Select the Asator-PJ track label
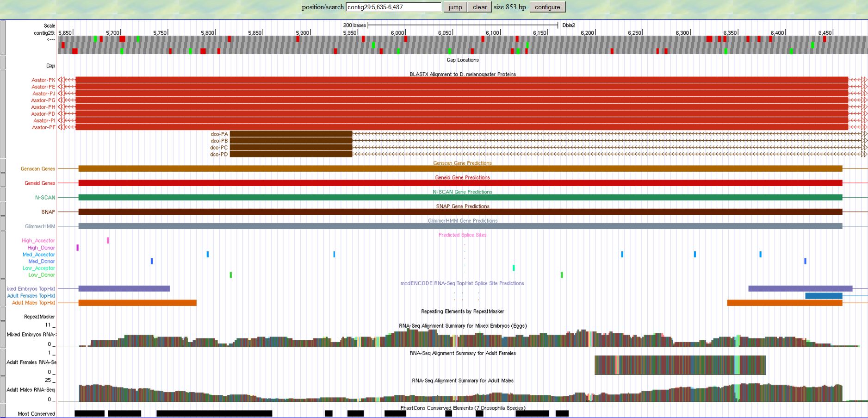 [x=43, y=94]
